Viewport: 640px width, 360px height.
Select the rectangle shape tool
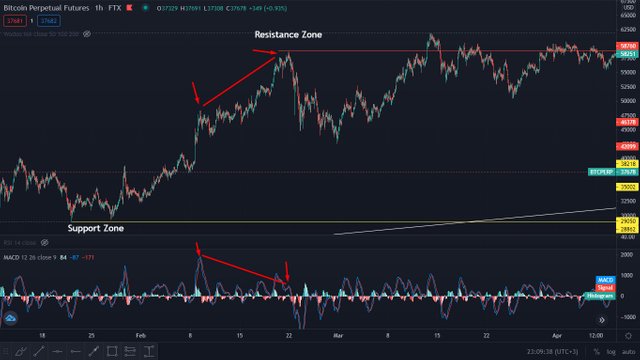point(112,351)
